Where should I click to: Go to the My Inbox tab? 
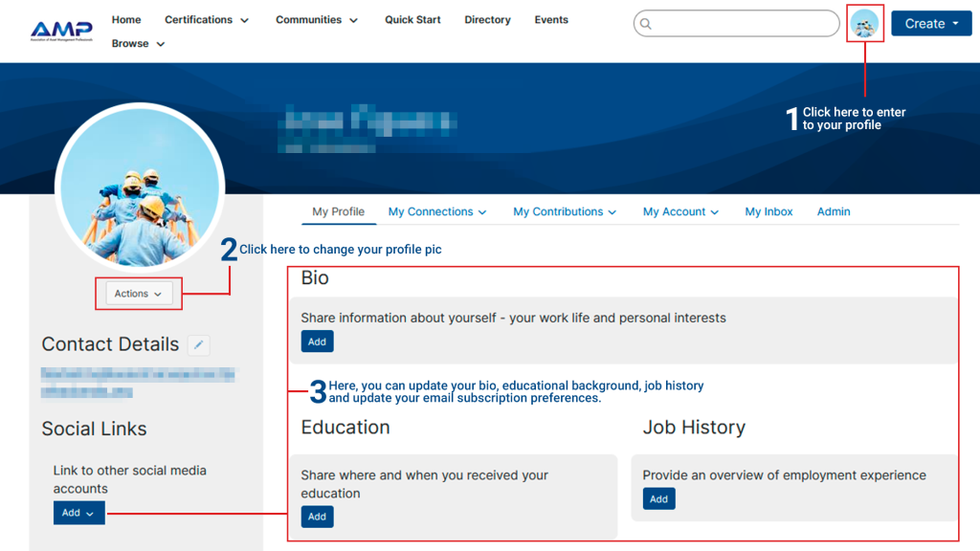pyautogui.click(x=768, y=212)
